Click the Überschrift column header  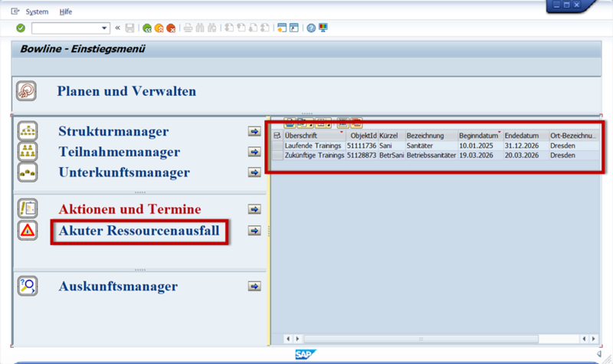coord(314,136)
